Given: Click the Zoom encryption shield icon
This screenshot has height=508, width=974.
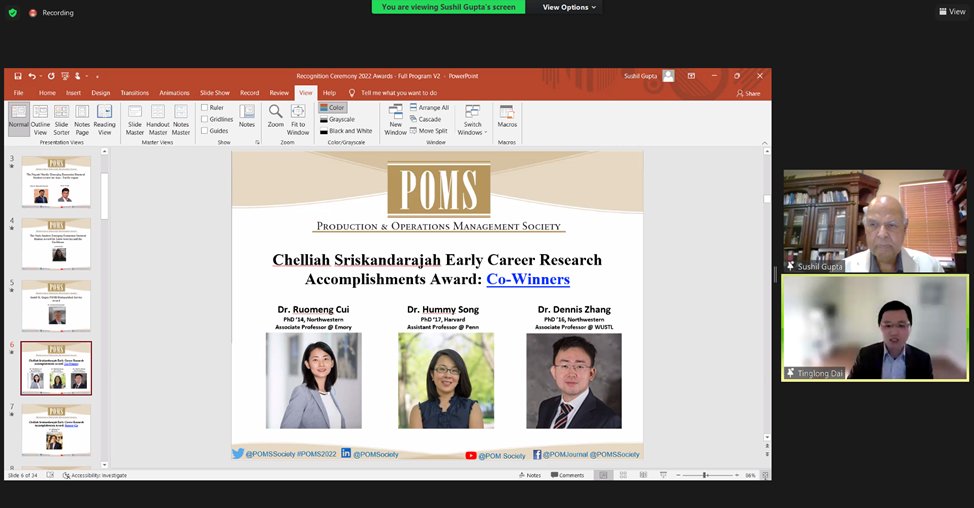Looking at the screenshot, I should tap(12, 12).
